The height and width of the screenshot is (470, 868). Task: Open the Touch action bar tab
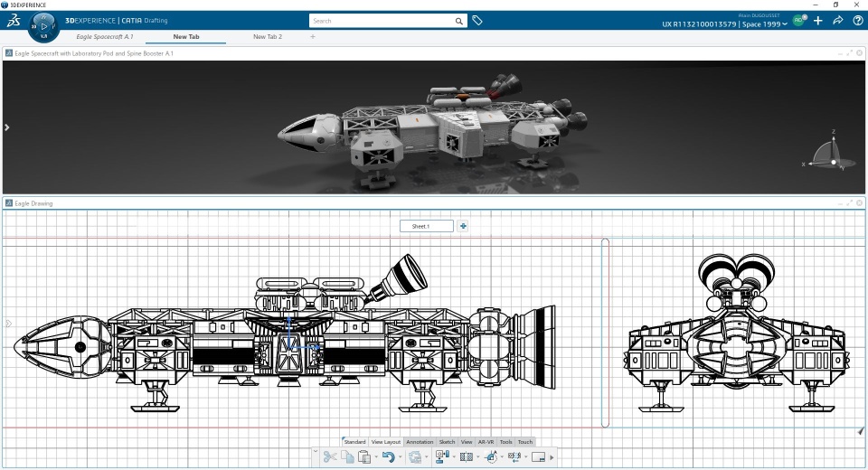click(524, 442)
